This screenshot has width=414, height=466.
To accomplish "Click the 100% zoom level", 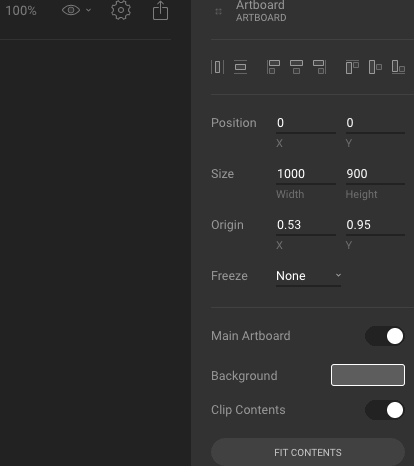I will point(21,11).
